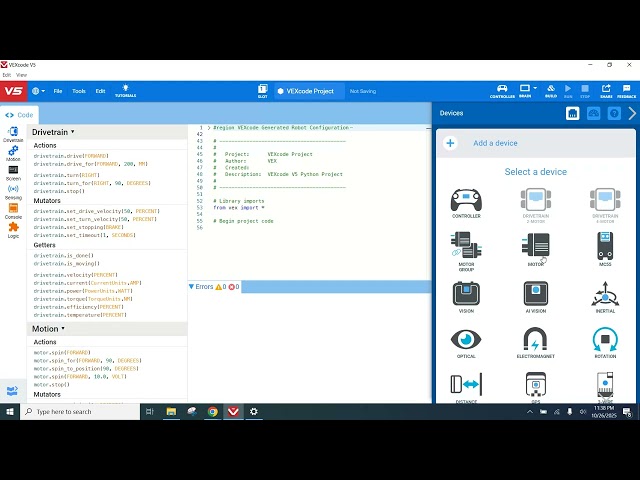The height and width of the screenshot is (480, 640).
Task: Select the Distance sensor device
Action: pyautogui.click(x=466, y=387)
